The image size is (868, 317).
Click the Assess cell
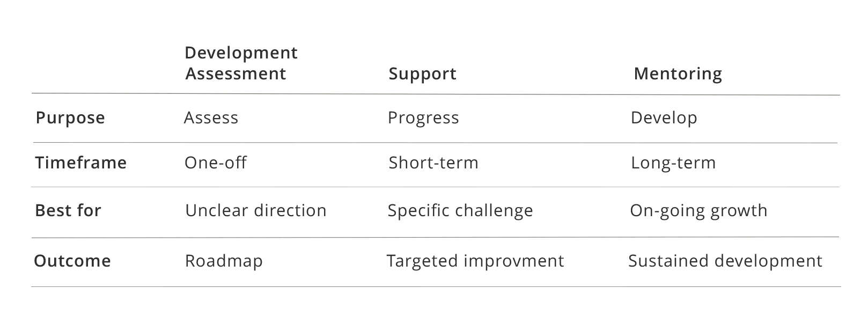(211, 117)
